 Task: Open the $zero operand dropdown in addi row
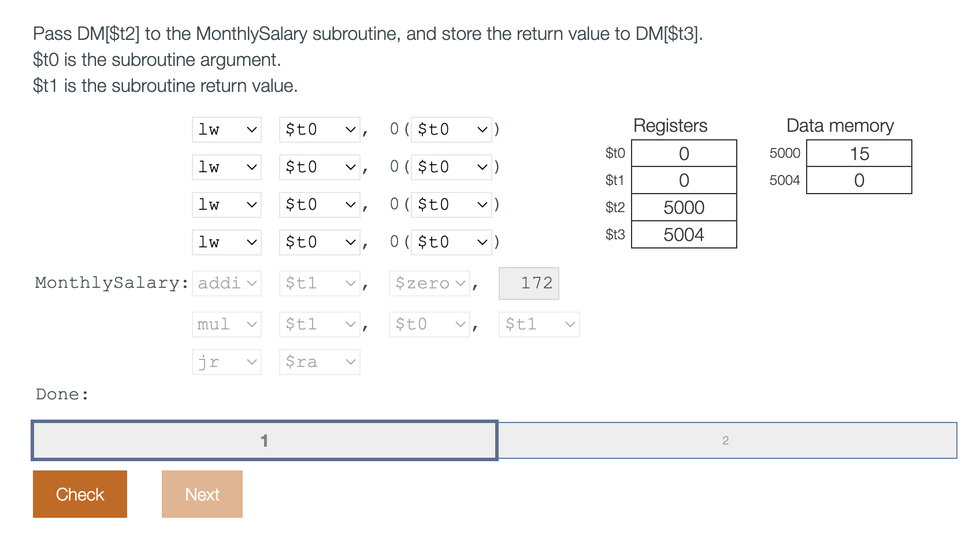[429, 283]
